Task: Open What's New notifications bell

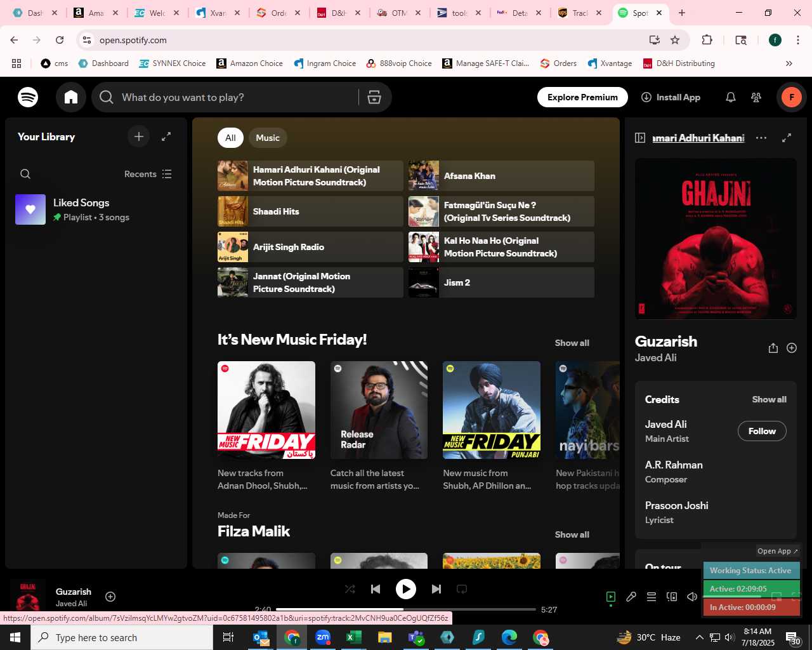Action: point(731,97)
